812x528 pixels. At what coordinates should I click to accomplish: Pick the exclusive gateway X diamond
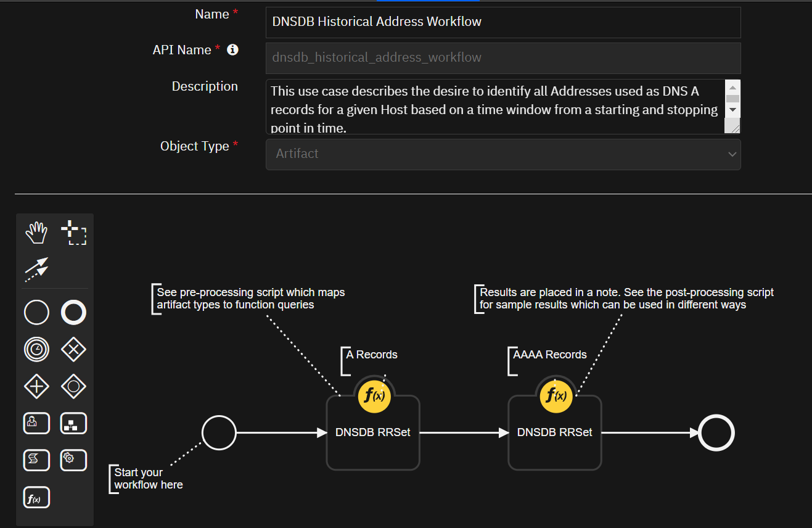(73, 350)
